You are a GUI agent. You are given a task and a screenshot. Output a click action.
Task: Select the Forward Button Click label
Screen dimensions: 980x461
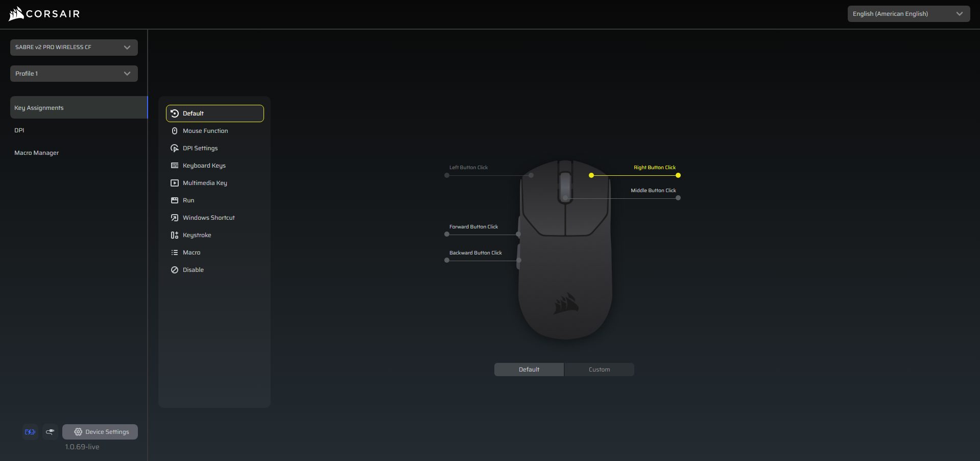click(x=473, y=227)
